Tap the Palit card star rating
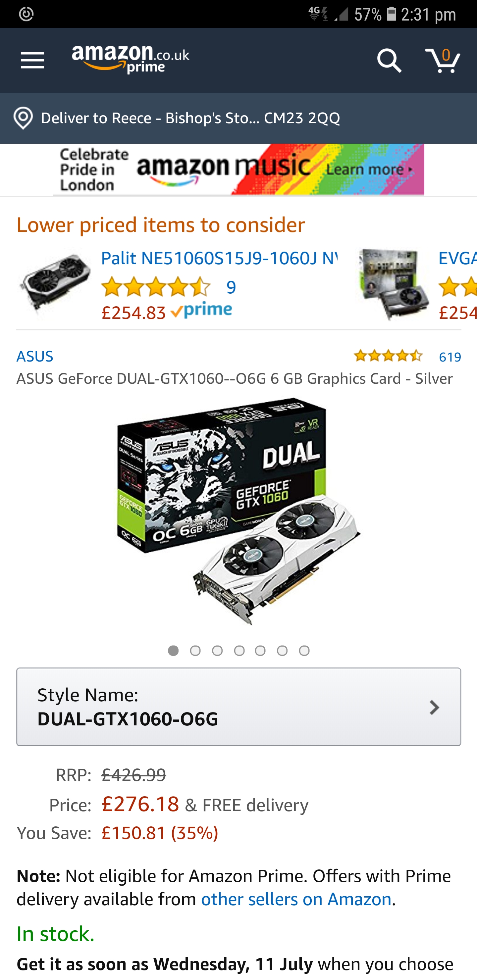This screenshot has width=477, height=980. pyautogui.click(x=156, y=287)
